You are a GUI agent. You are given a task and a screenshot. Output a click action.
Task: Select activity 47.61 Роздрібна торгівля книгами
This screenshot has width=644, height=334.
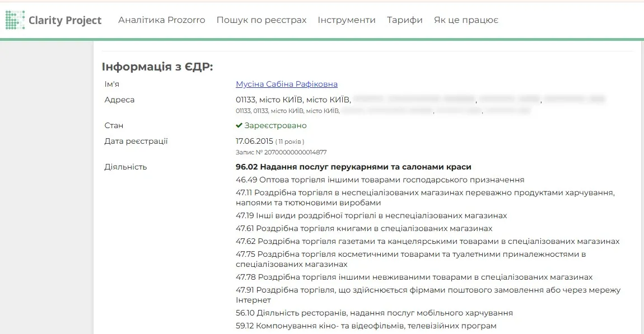tap(364, 228)
